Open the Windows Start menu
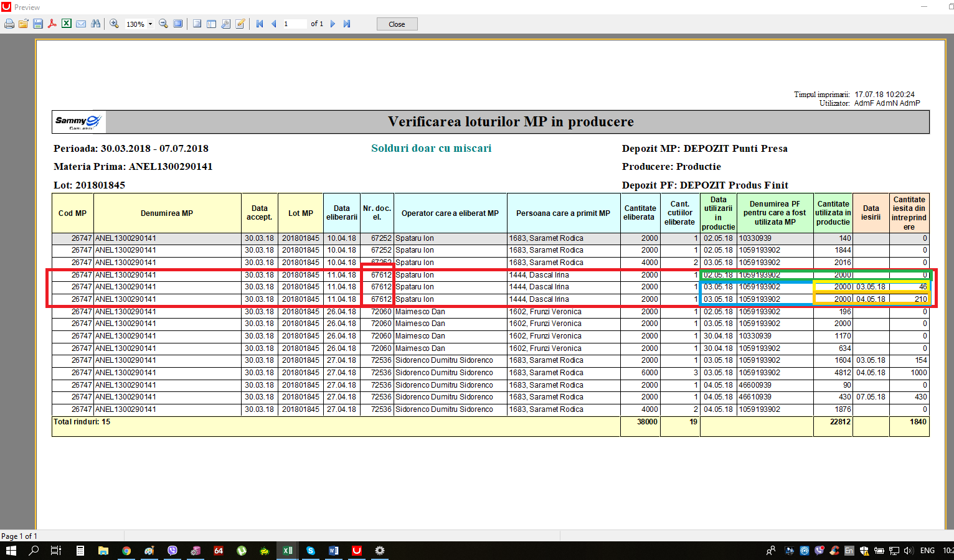The image size is (954, 560). pos(11,551)
